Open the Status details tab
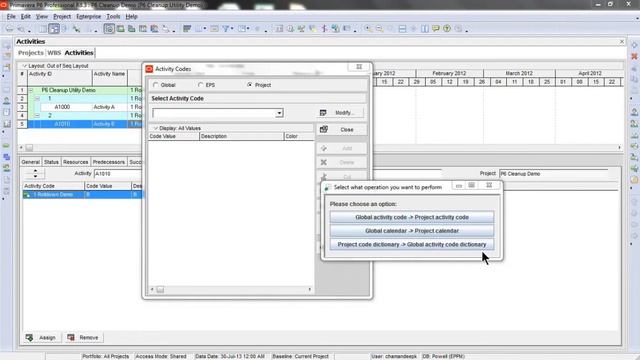The height and width of the screenshot is (360, 640). (51, 162)
